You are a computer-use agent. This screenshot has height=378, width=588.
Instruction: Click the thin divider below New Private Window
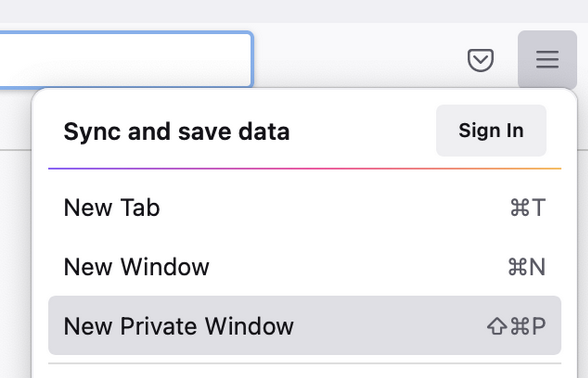(x=304, y=363)
